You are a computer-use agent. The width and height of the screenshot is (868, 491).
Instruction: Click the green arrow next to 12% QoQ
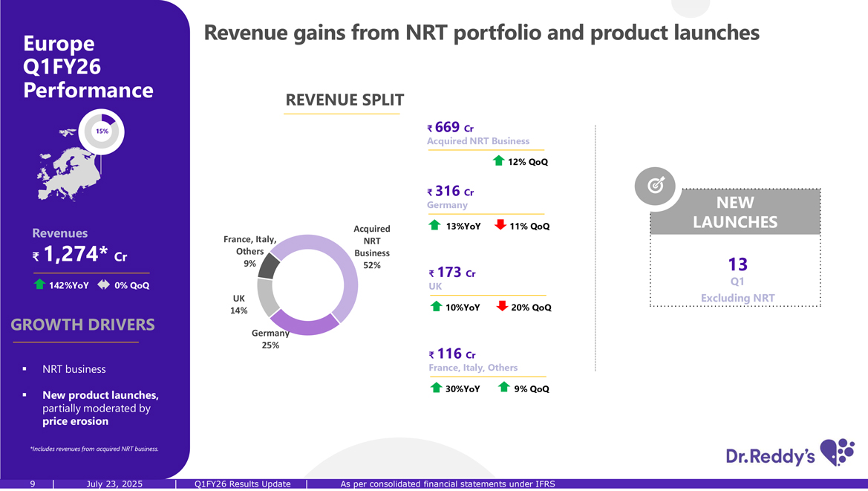pyautogui.click(x=499, y=160)
